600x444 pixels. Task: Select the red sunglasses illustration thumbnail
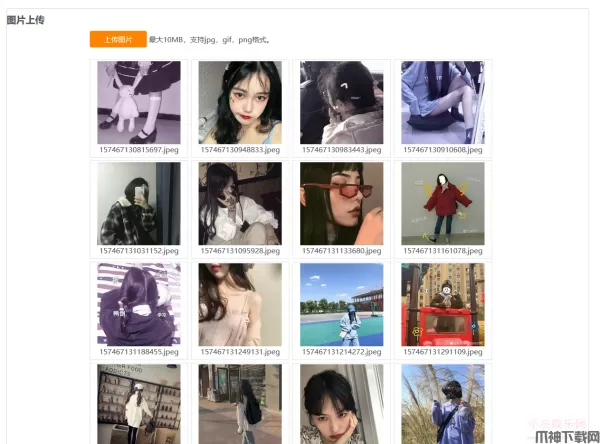click(x=341, y=204)
